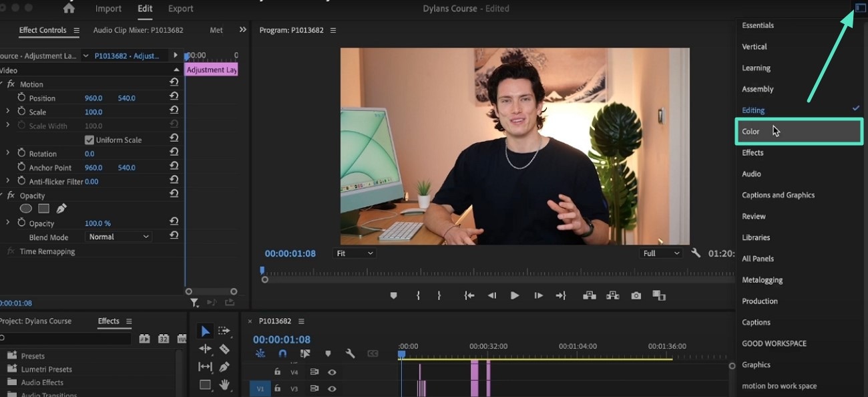Open the timeline settings wrench icon
Screen dimensions: 868x397
pyautogui.click(x=350, y=354)
